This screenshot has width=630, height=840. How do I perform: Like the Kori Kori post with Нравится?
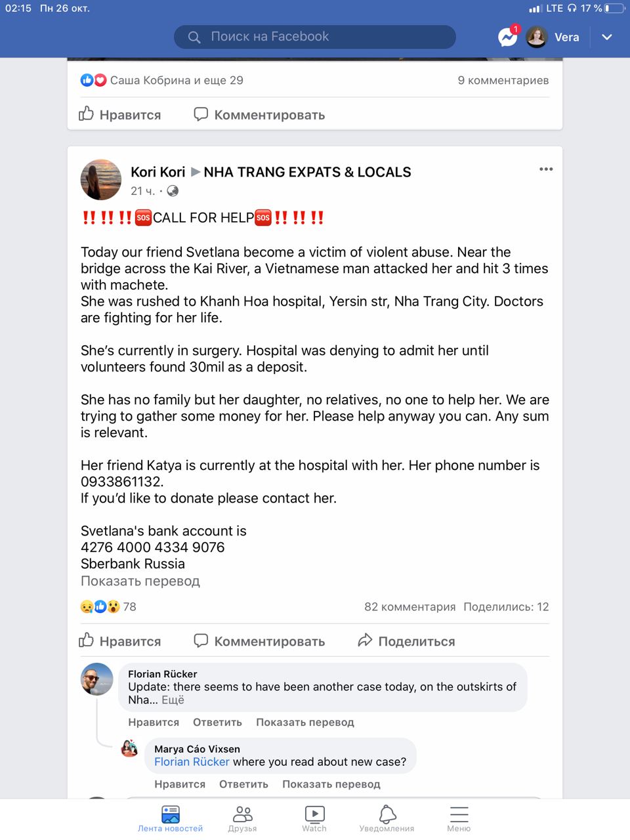(x=120, y=641)
